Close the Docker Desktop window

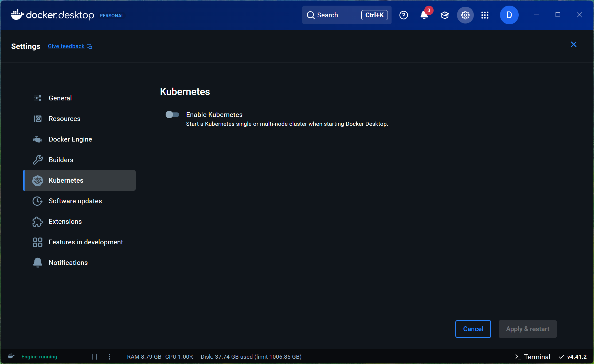pos(579,15)
